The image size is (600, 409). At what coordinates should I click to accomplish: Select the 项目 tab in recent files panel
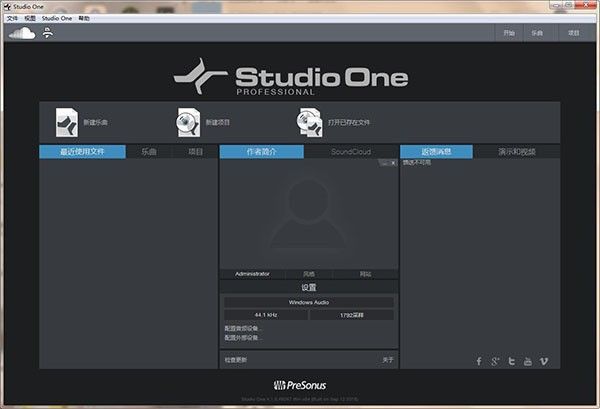(195, 152)
